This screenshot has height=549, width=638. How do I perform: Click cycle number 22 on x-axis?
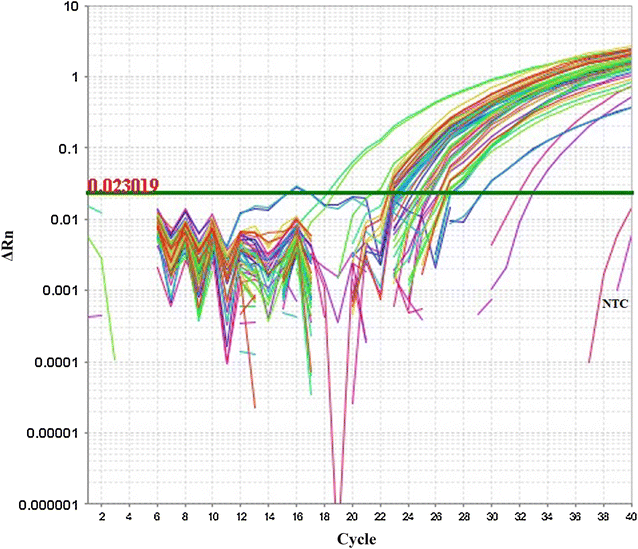[x=380, y=517]
